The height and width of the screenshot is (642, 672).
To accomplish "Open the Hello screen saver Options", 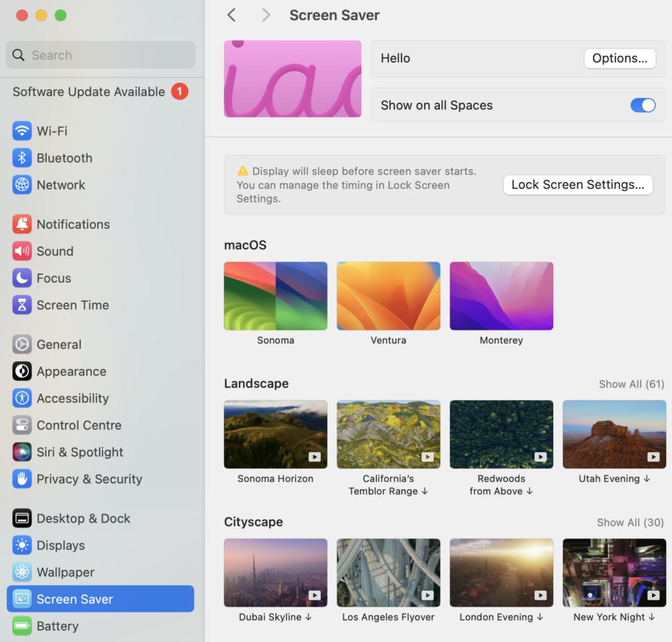I will coord(619,58).
